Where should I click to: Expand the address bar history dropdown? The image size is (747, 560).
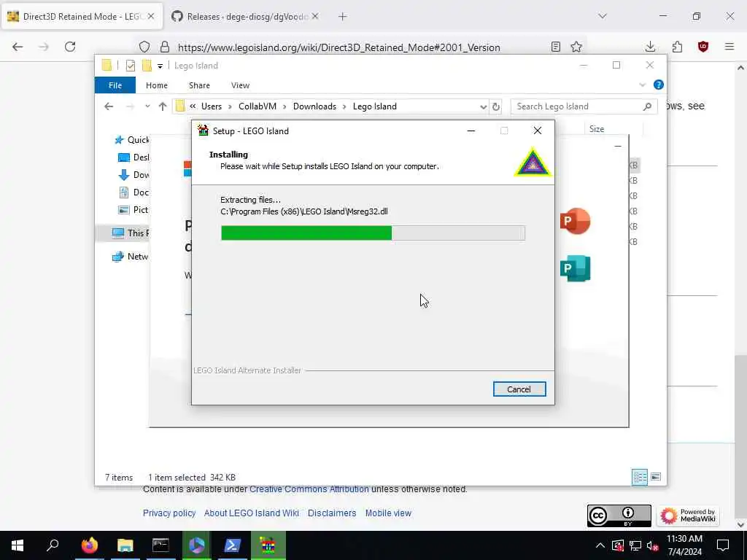[x=483, y=106]
